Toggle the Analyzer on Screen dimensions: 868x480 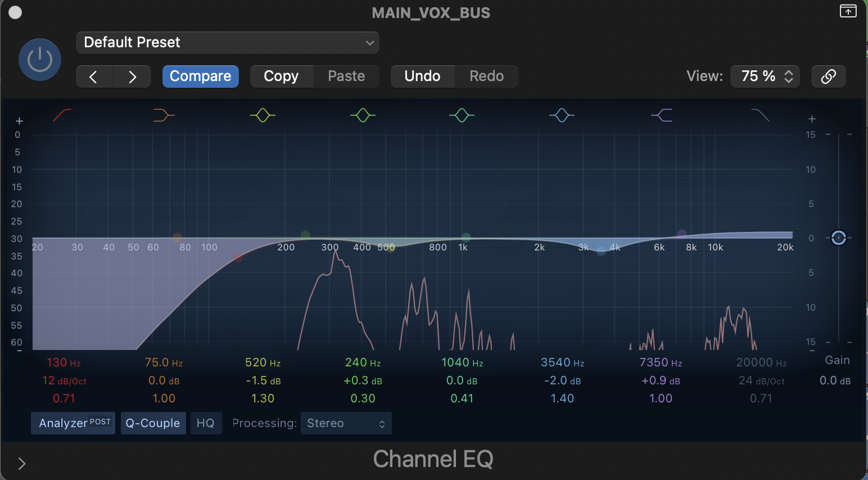tap(73, 423)
